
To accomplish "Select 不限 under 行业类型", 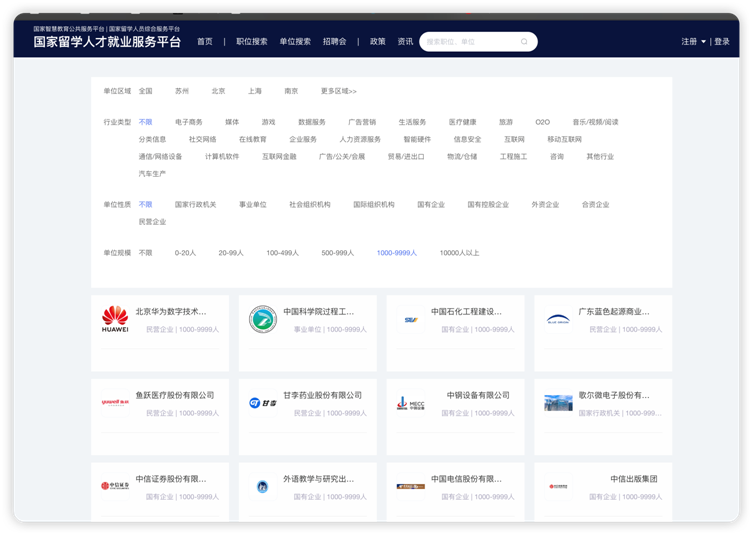I will tap(145, 122).
